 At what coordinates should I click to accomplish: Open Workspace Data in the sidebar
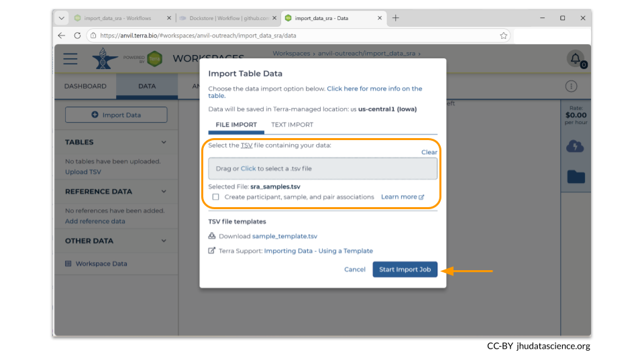tap(101, 263)
